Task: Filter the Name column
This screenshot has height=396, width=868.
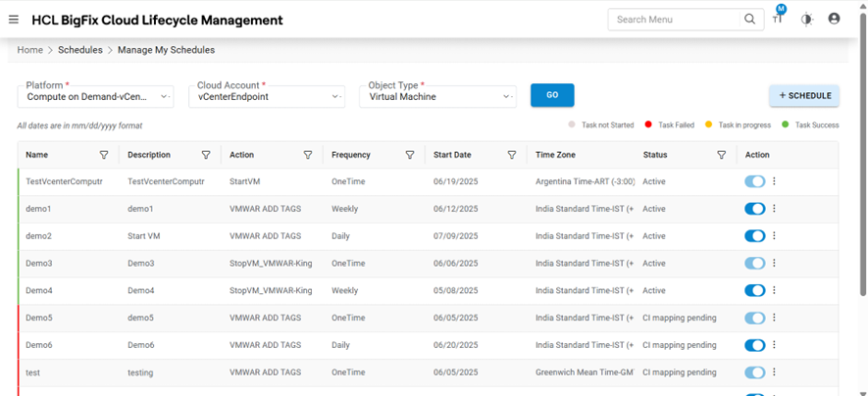Action: tap(105, 155)
